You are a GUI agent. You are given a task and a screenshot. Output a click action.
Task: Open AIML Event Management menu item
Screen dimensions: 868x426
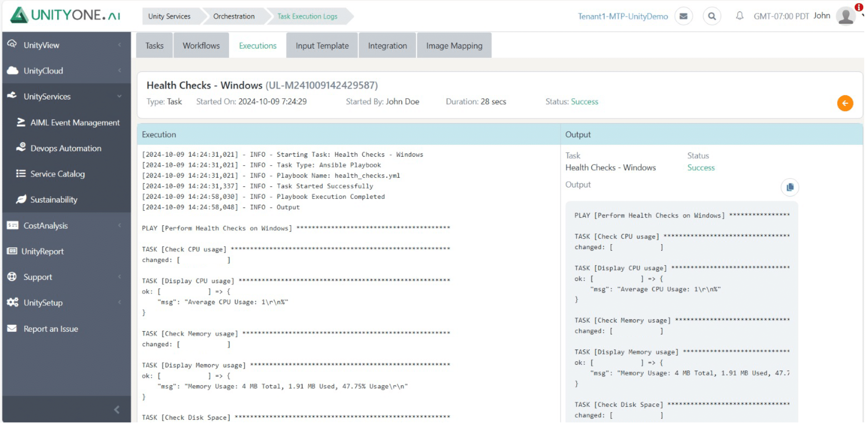(x=75, y=123)
